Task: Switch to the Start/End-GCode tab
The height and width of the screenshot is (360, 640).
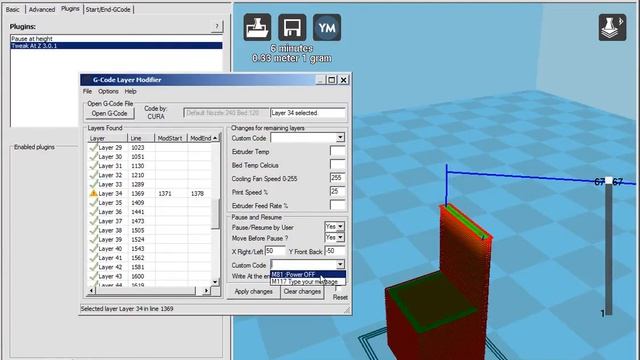Action: pyautogui.click(x=108, y=9)
